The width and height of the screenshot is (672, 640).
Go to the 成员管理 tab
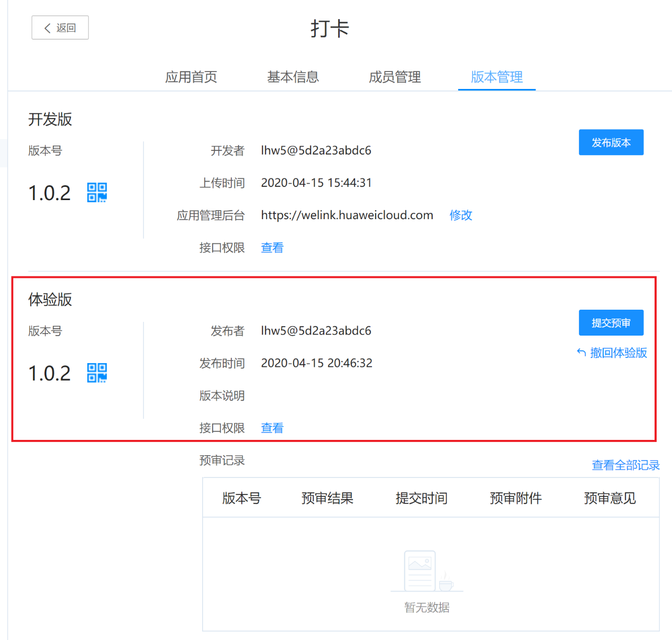pos(395,77)
